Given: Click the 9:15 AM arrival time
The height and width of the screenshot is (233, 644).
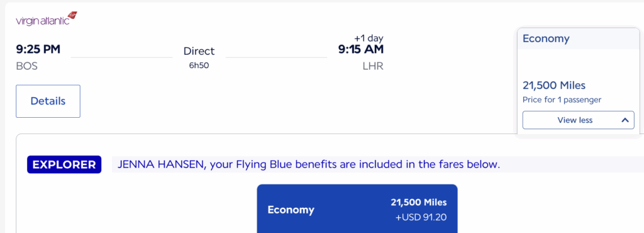Looking at the screenshot, I should (360, 49).
